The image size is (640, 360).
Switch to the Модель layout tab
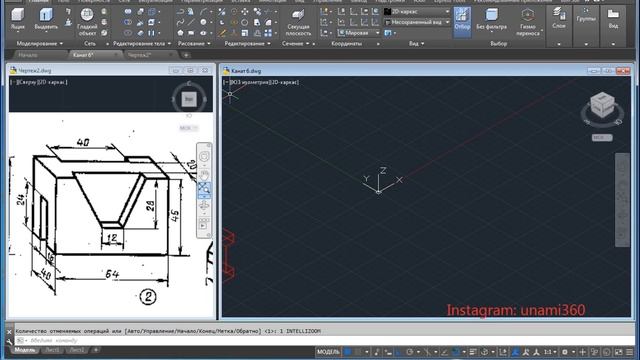pyautogui.click(x=24, y=350)
